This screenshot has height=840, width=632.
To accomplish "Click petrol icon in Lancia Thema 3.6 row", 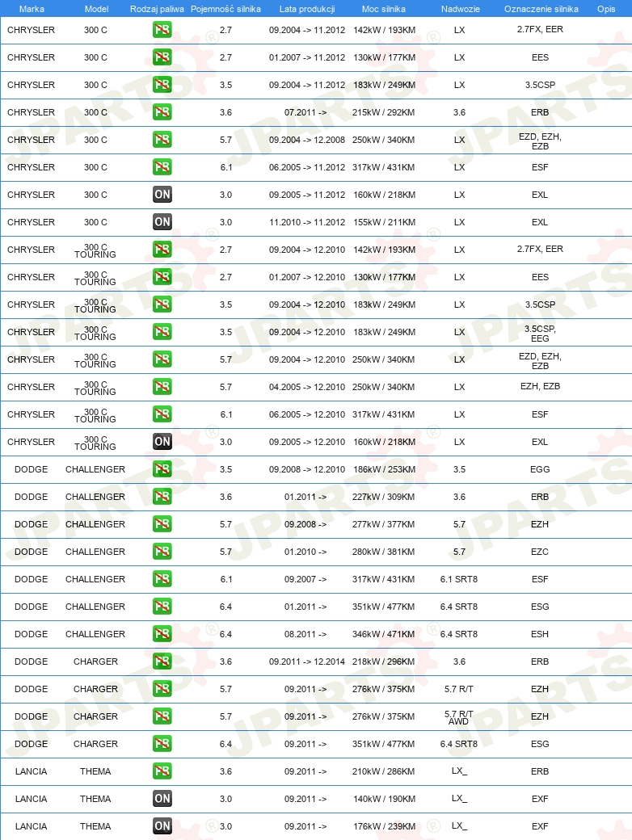I will (x=162, y=771).
